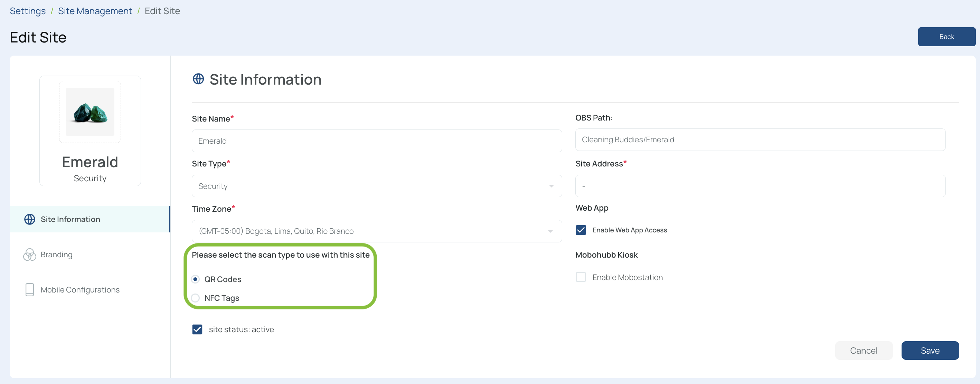Open the Site Type dropdown
The image size is (980, 384).
pos(377,186)
